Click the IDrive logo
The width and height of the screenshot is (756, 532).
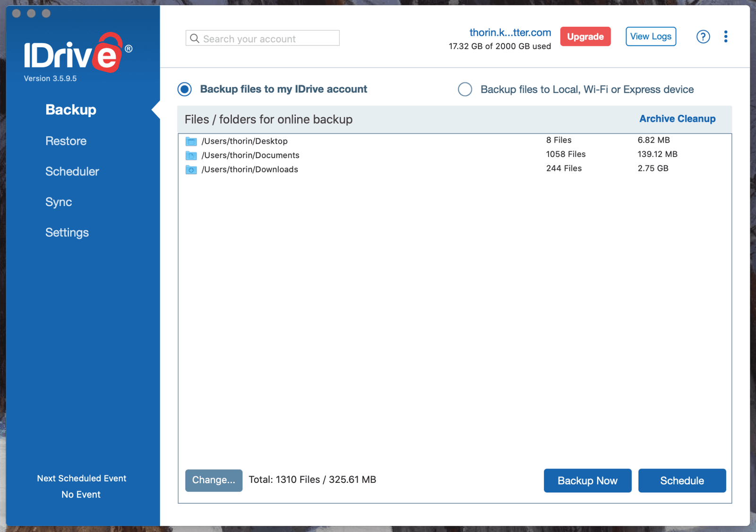(78, 53)
